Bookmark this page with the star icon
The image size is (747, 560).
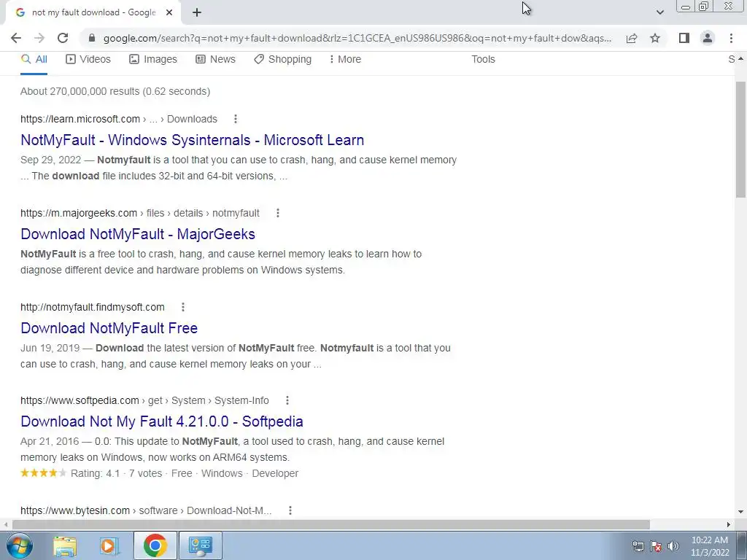655,38
